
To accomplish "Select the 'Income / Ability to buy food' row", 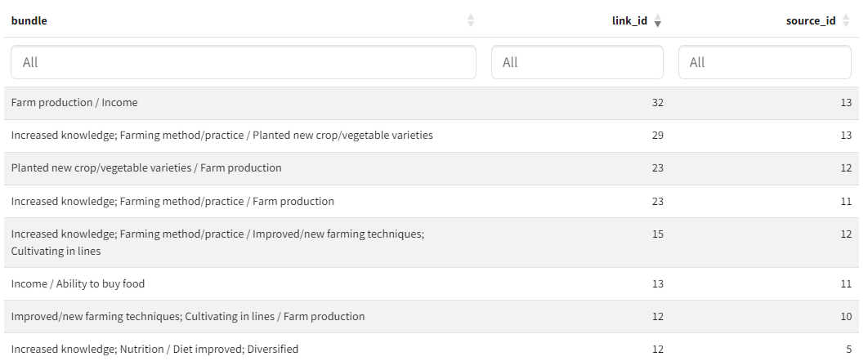I will [x=78, y=284].
